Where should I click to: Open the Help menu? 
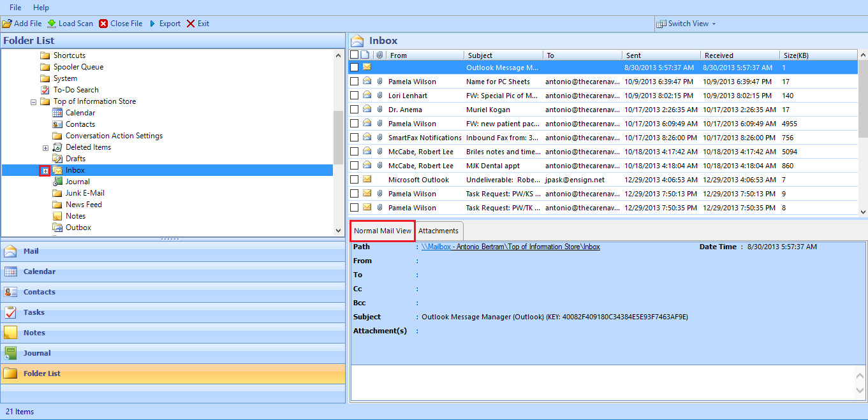click(x=41, y=8)
